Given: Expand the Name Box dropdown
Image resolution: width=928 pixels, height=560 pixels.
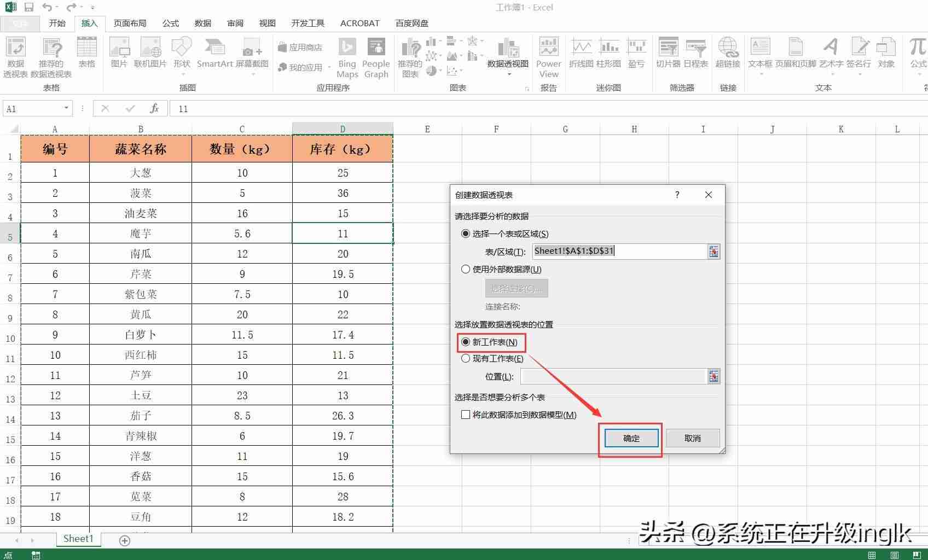Looking at the screenshot, I should point(66,108).
